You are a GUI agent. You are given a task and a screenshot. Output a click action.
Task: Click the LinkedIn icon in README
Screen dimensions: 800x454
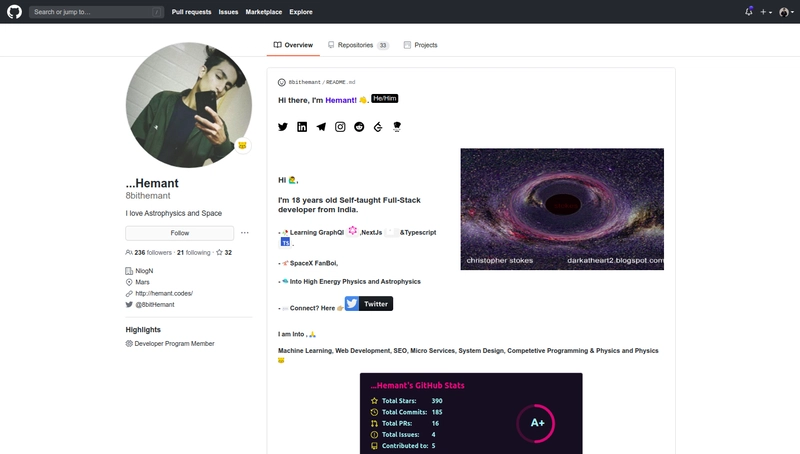(302, 127)
